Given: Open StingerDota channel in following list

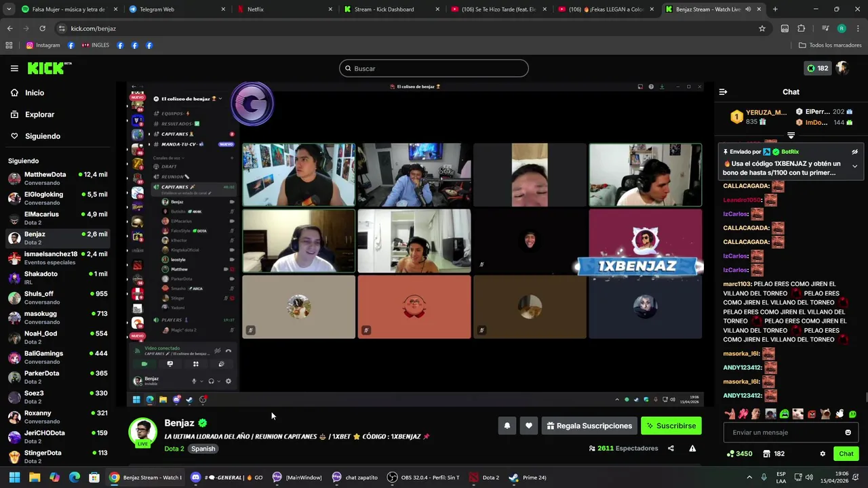Looking at the screenshot, I should pos(57,456).
